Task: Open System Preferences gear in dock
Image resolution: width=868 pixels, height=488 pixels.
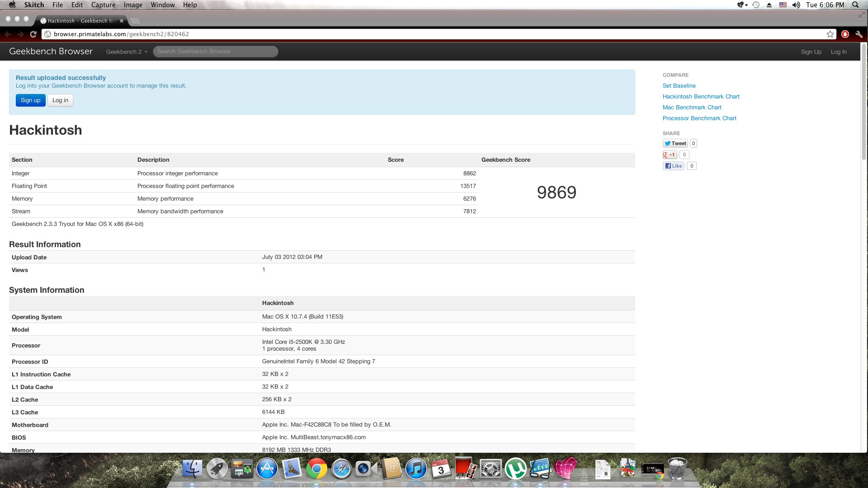Action: click(x=491, y=469)
